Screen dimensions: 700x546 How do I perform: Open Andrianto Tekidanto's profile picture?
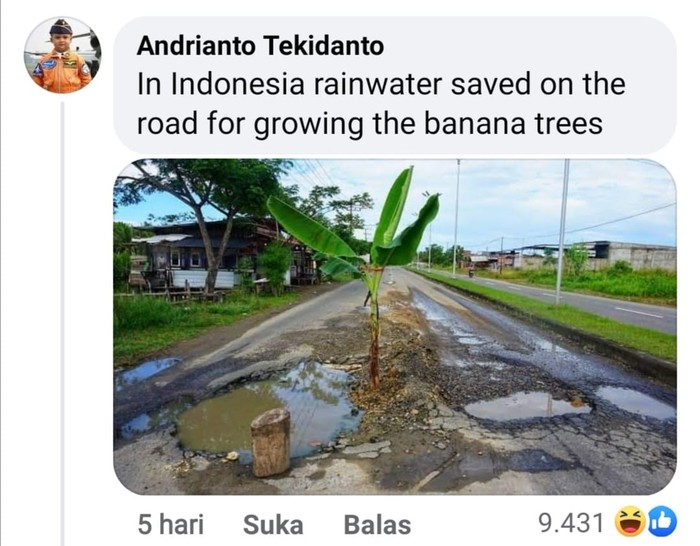click(62, 55)
